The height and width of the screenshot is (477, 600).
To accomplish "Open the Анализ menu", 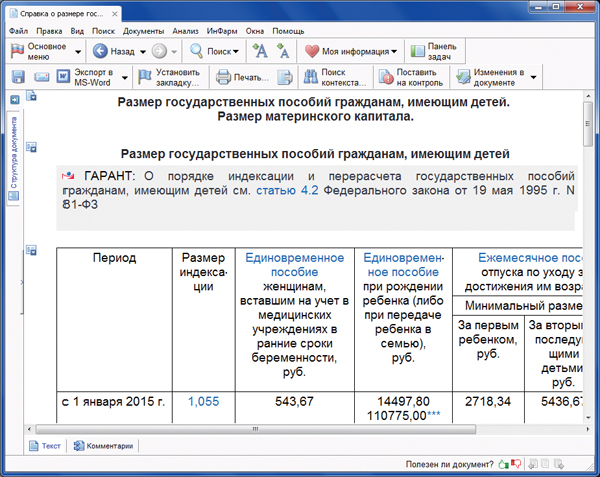I will (x=185, y=31).
